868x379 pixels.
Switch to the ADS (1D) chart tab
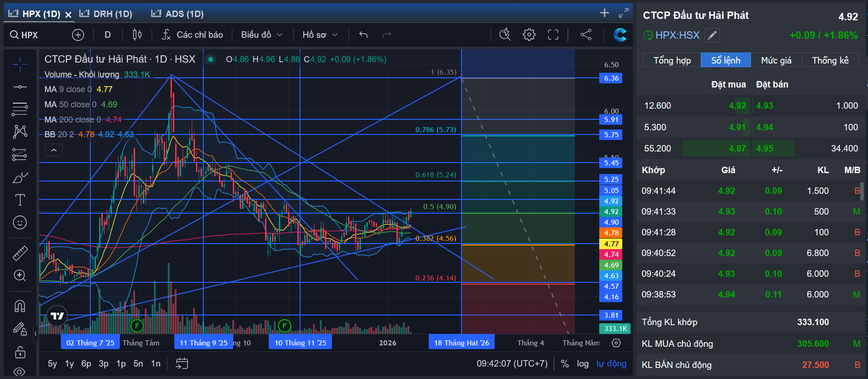[x=177, y=14]
